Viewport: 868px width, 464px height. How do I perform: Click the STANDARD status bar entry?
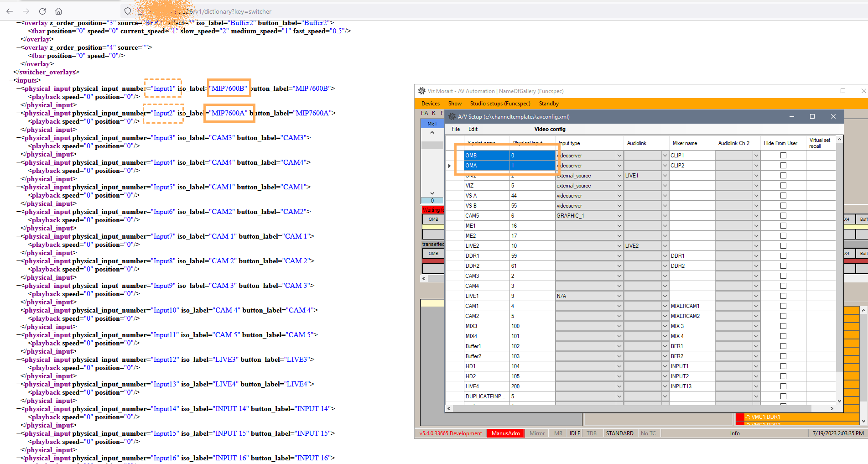[619, 433]
